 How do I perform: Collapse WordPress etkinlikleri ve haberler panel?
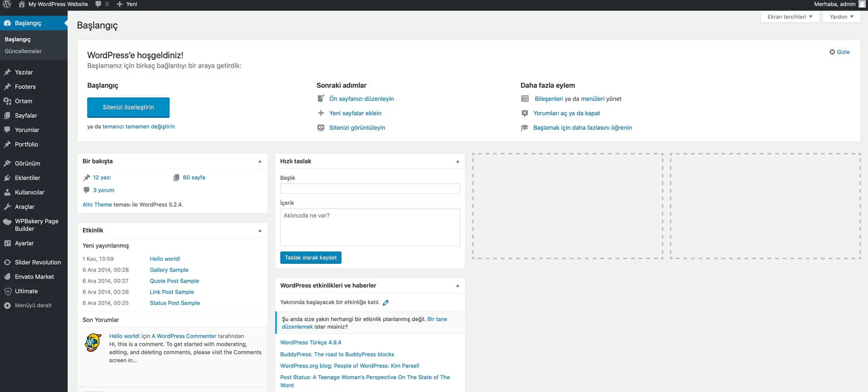(457, 286)
